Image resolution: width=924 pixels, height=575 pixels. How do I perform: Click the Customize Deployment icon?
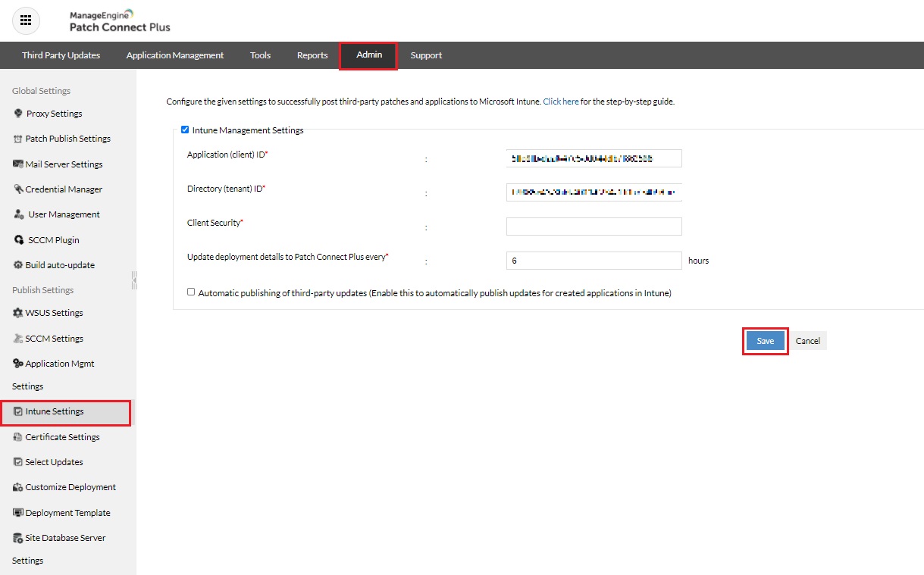point(18,487)
